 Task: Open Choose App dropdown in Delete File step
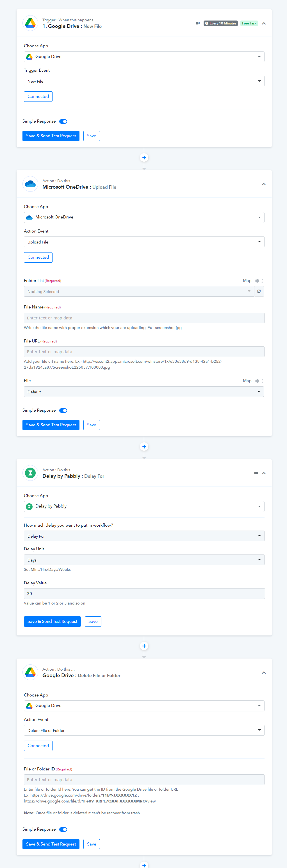point(144,705)
